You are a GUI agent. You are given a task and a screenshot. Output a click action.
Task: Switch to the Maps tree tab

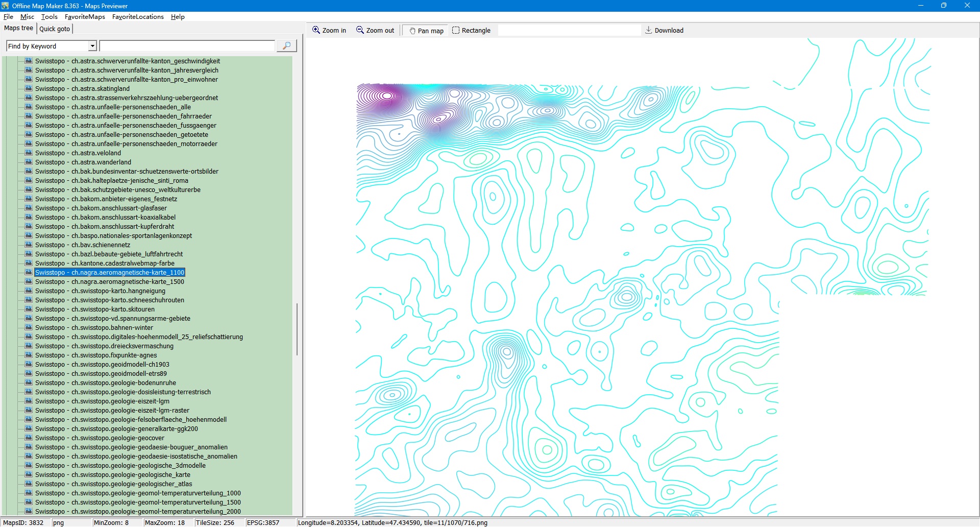pos(19,28)
